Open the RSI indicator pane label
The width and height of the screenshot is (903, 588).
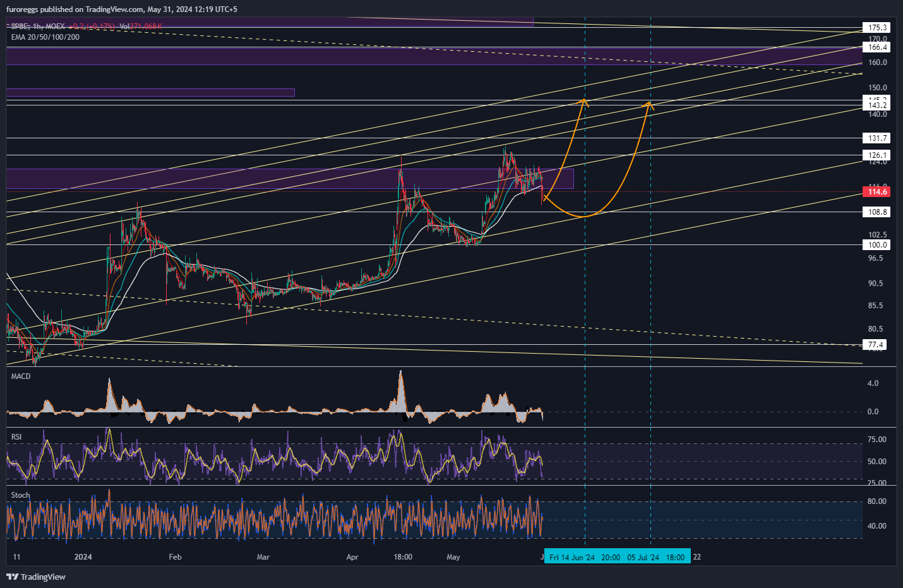click(x=16, y=437)
